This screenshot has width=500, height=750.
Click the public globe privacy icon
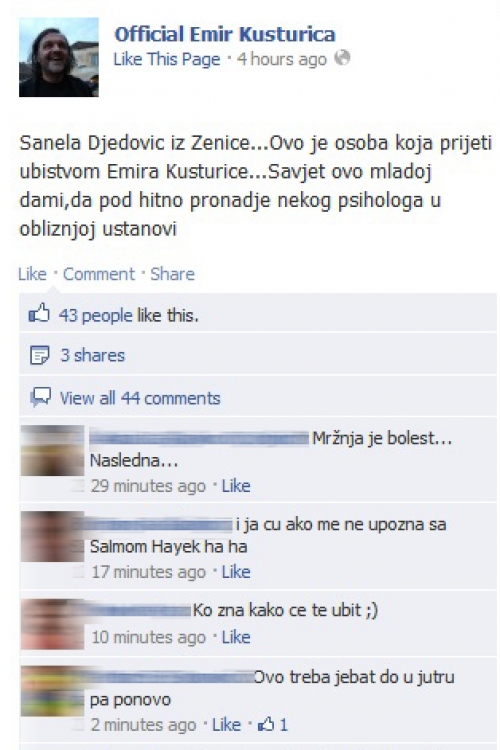click(x=342, y=58)
